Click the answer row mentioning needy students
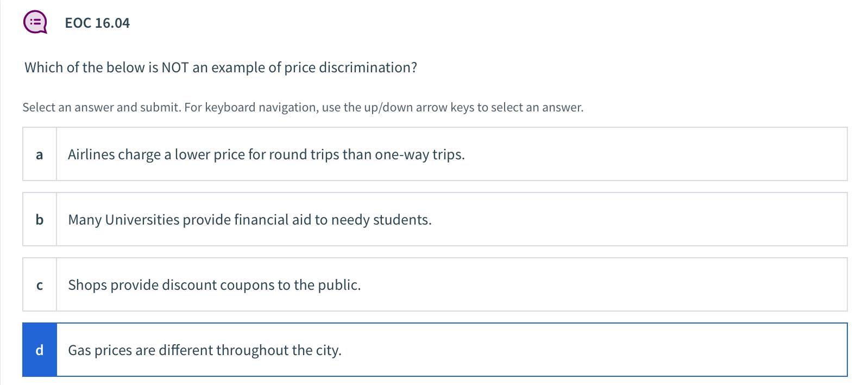868x385 pixels. click(x=249, y=220)
